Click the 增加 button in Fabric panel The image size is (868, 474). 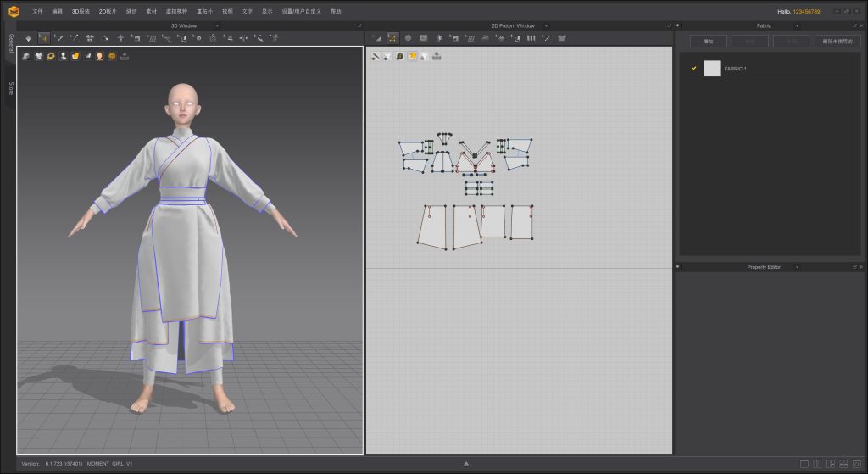708,41
